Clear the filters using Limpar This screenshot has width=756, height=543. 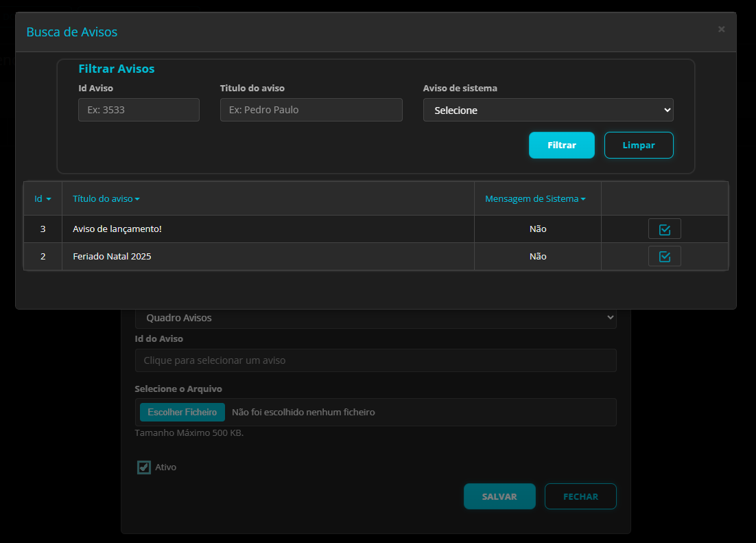click(638, 145)
